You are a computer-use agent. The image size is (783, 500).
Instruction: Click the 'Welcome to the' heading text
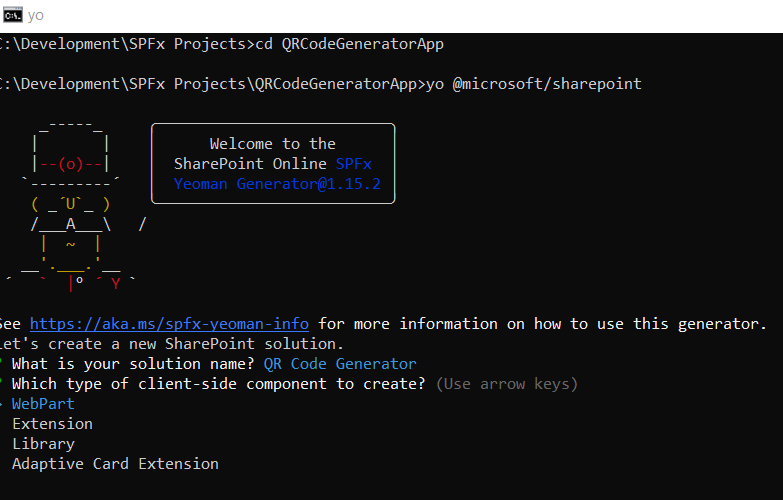coord(273,144)
